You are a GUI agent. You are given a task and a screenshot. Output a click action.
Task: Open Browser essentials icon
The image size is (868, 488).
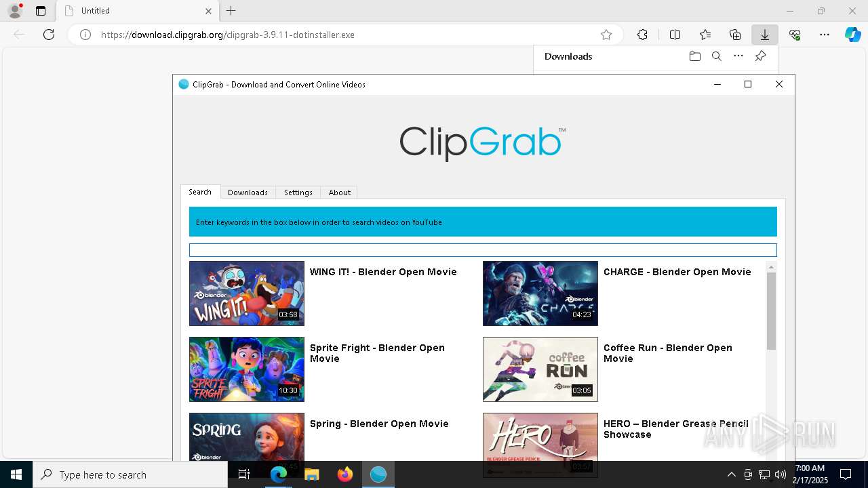795,35
